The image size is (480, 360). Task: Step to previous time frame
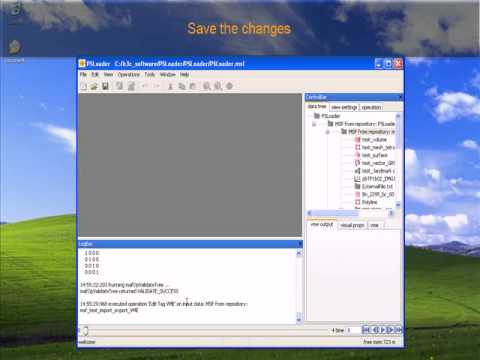coord(375,330)
